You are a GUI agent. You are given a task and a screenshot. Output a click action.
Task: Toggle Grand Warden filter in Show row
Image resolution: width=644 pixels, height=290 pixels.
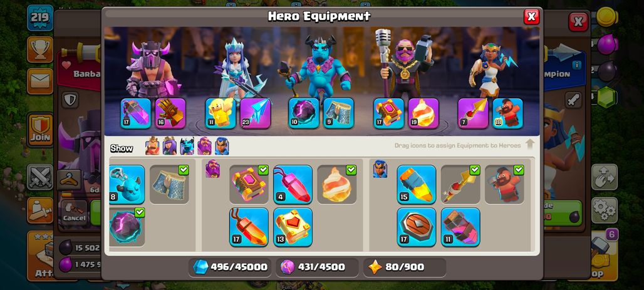204,146
